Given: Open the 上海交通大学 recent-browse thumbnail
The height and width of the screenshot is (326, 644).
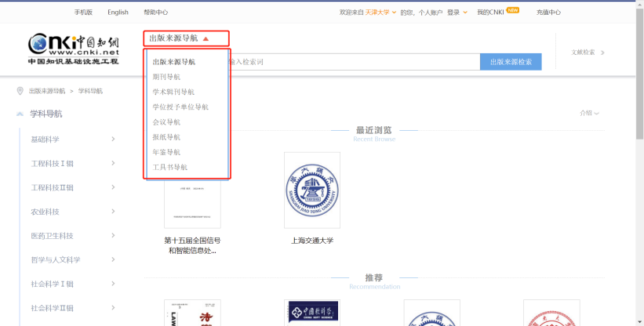Looking at the screenshot, I should point(312,190).
